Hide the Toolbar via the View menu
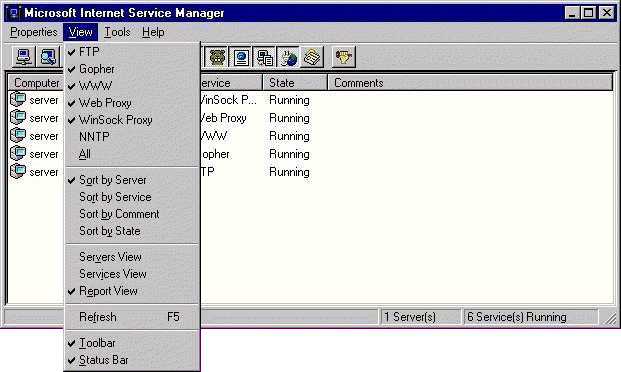Screen dimensions: 621x372 [x=131, y=343]
